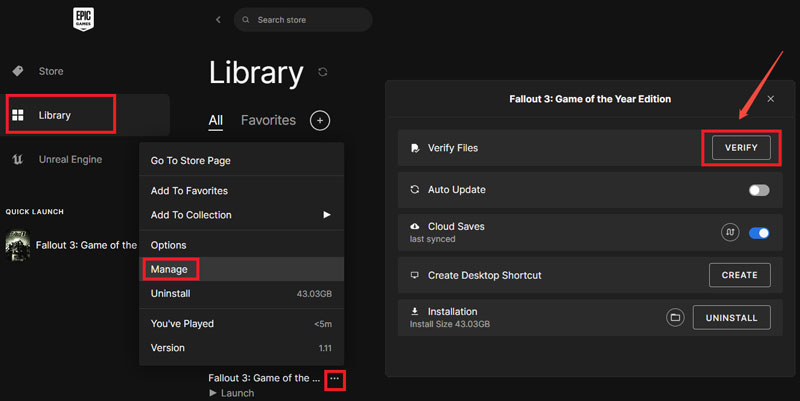Image resolution: width=800 pixels, height=401 pixels.
Task: Click the Epic Games logo
Action: pyautogui.click(x=83, y=19)
